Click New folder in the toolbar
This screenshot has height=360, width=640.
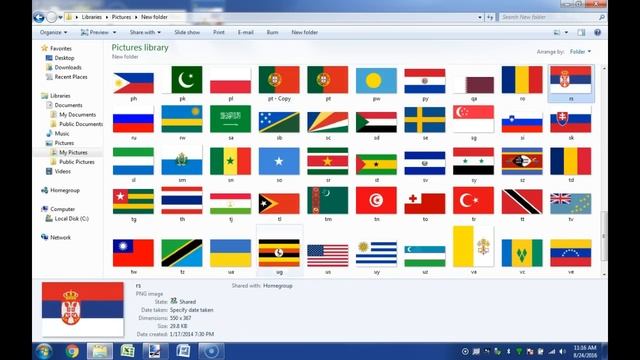click(304, 32)
